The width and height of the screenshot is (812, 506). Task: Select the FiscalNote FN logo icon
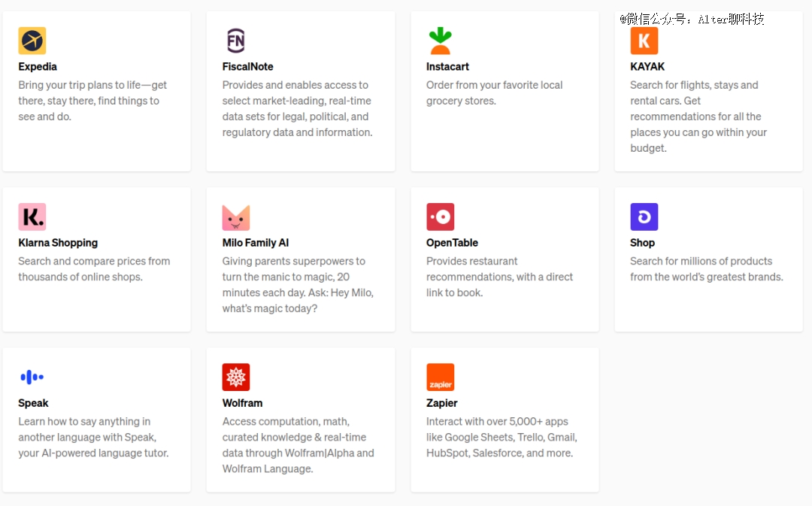[x=236, y=41]
